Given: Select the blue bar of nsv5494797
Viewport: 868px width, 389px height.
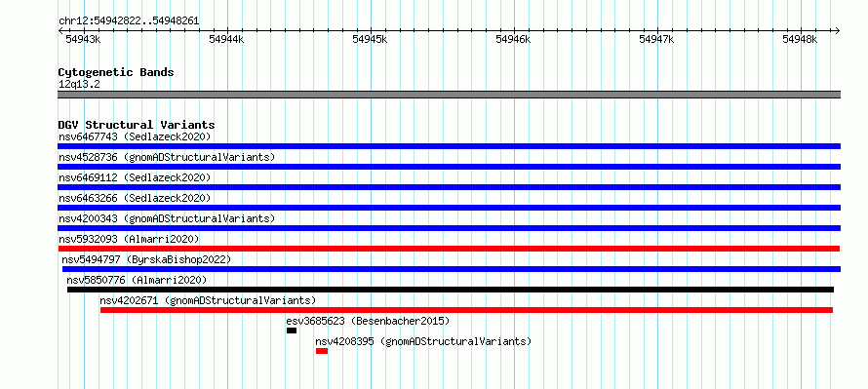Looking at the screenshot, I should pyautogui.click(x=452, y=269).
